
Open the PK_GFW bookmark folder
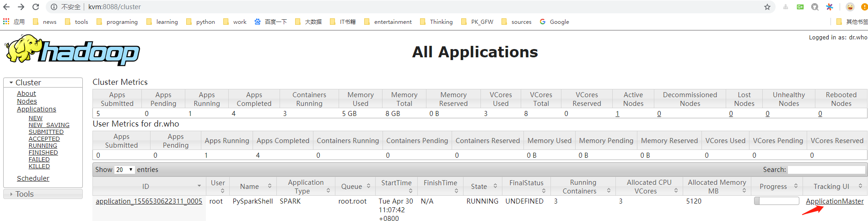coord(477,22)
